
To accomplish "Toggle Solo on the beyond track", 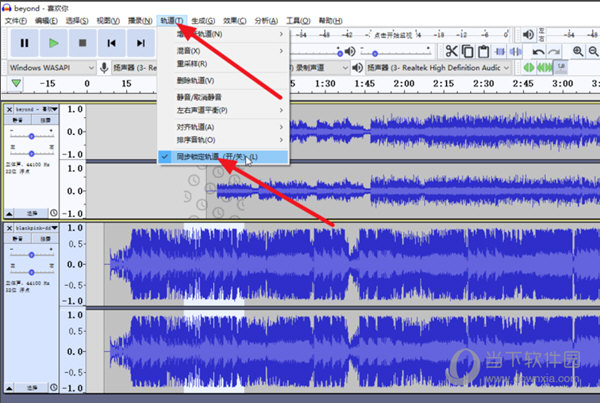I will coord(45,120).
